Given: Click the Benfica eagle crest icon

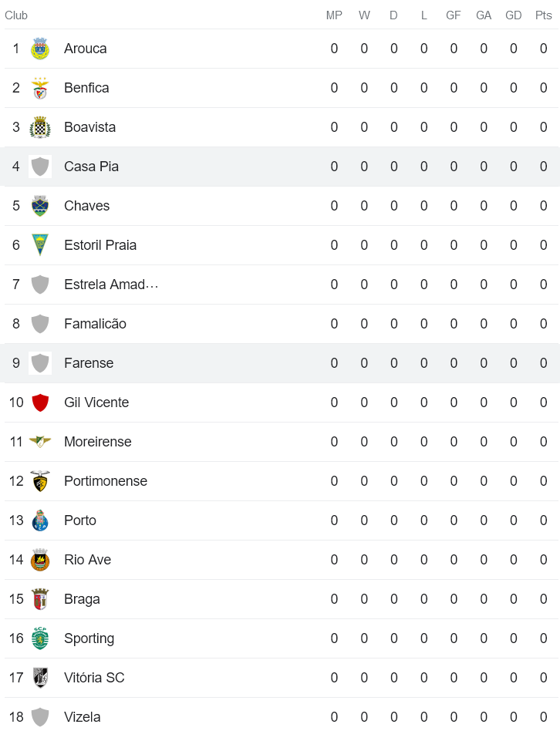Looking at the screenshot, I should (x=40, y=88).
